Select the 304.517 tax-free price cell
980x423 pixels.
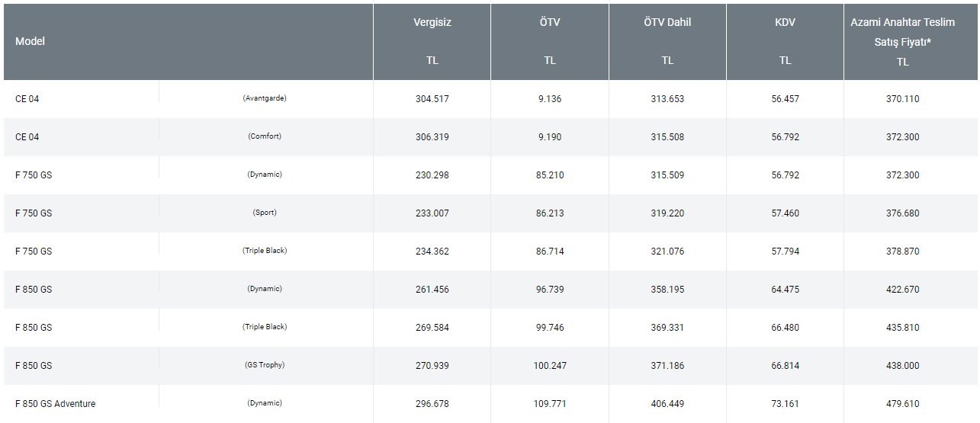pyautogui.click(x=432, y=99)
